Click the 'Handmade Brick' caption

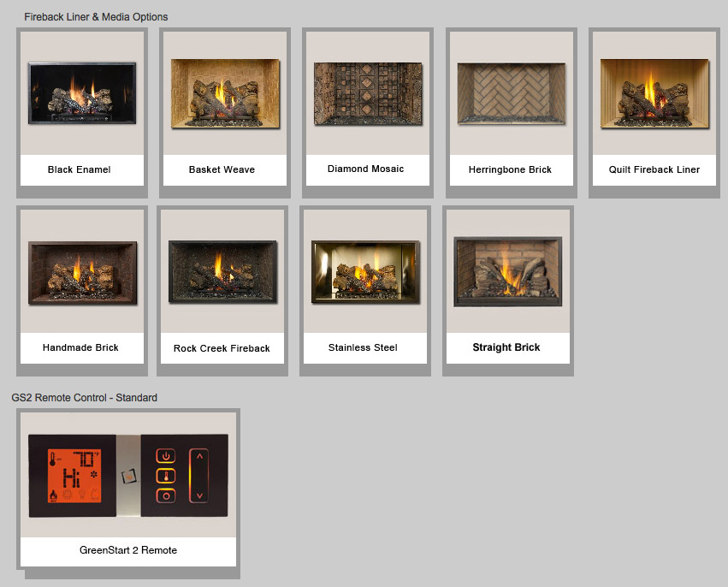tap(80, 347)
